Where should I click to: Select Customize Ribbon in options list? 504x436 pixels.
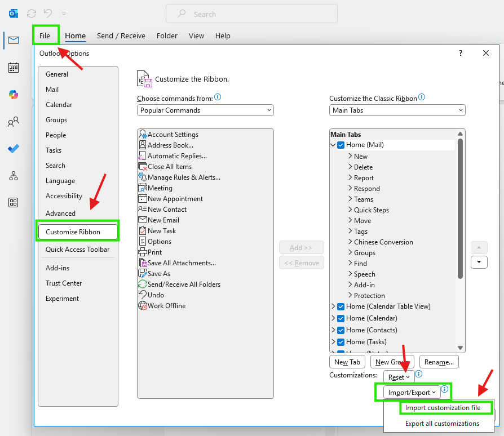(78, 232)
